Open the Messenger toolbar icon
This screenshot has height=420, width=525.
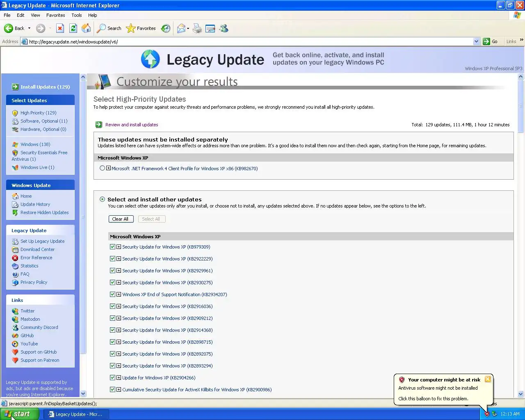click(x=224, y=28)
